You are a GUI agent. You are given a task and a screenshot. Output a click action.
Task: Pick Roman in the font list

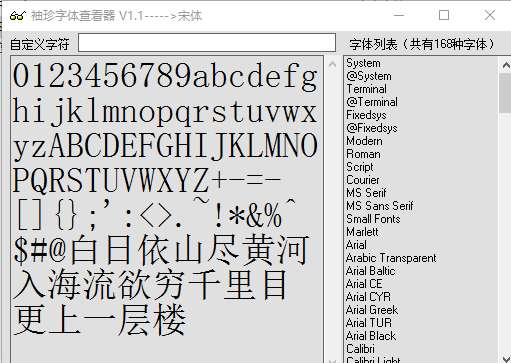click(x=363, y=154)
